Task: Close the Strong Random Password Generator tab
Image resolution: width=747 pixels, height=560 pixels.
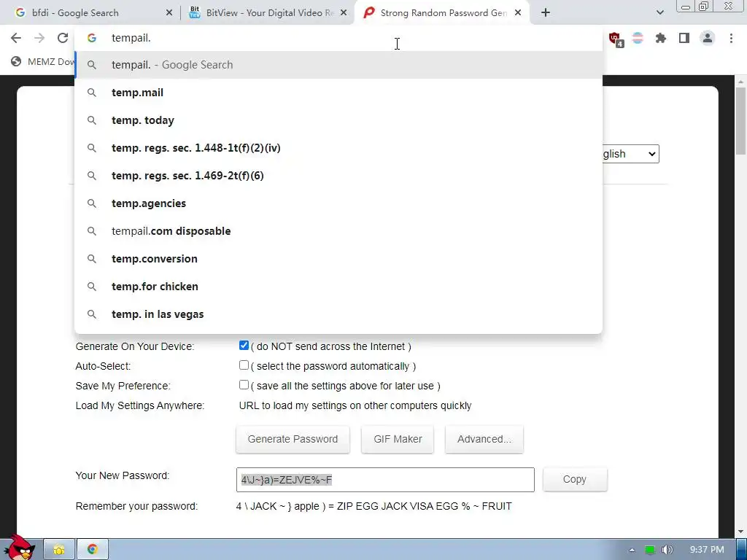Action: point(518,13)
